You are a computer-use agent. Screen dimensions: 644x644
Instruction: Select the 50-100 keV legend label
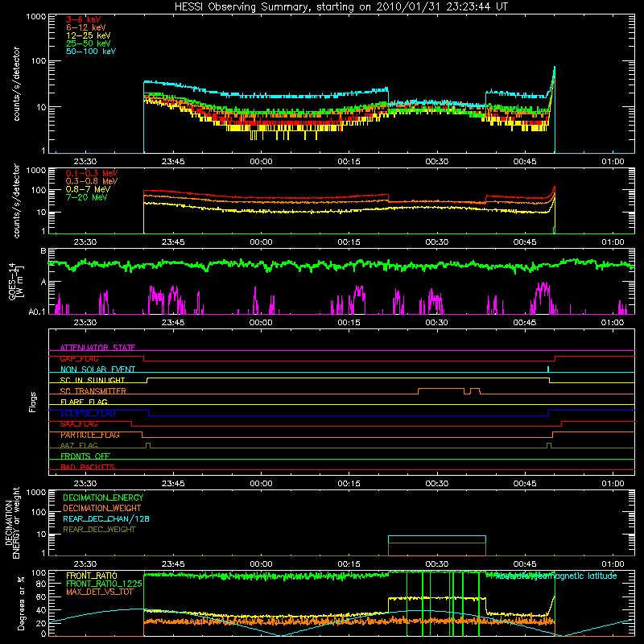pyautogui.click(x=91, y=52)
